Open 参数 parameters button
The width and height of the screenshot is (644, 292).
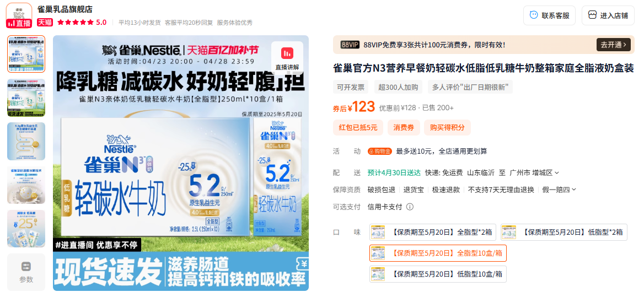point(26,272)
